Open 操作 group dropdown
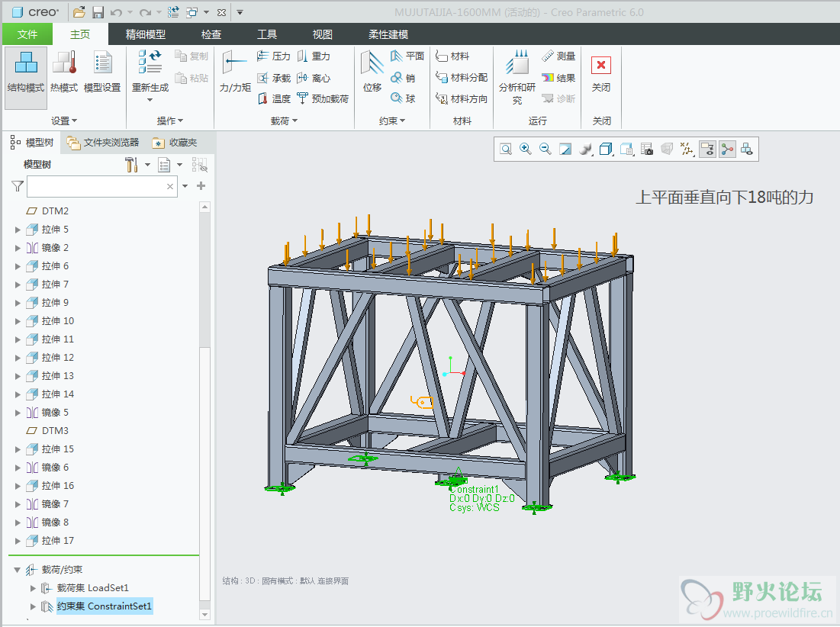The image size is (840, 627). tap(170, 121)
